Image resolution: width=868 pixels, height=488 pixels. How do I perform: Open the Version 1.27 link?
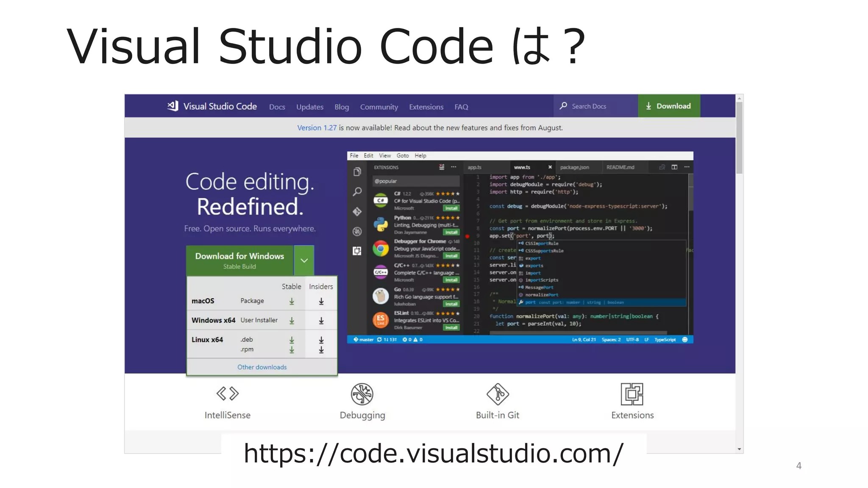(317, 128)
